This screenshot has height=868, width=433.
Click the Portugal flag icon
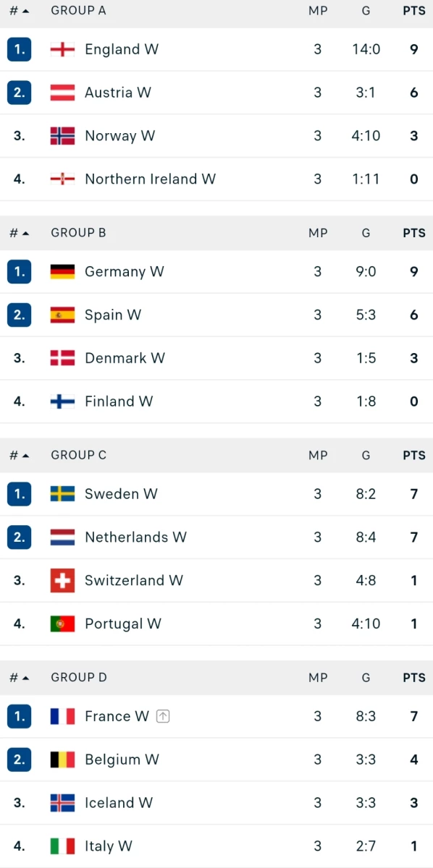[x=62, y=624]
